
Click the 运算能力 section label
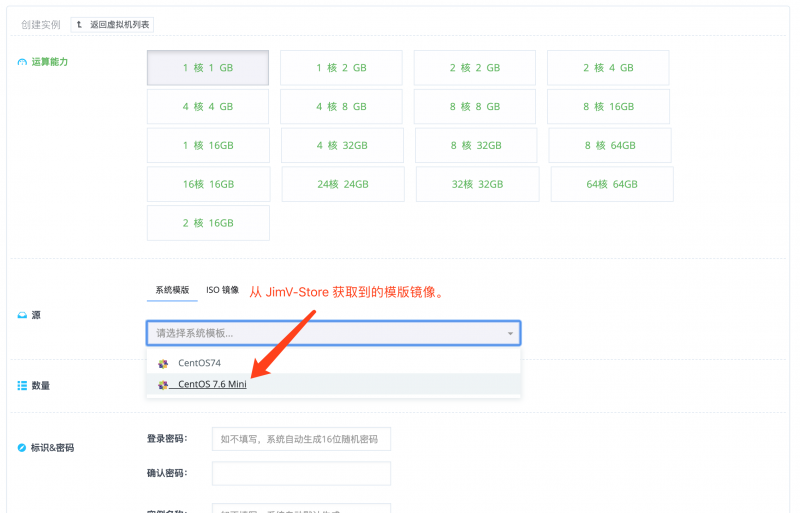[x=49, y=62]
